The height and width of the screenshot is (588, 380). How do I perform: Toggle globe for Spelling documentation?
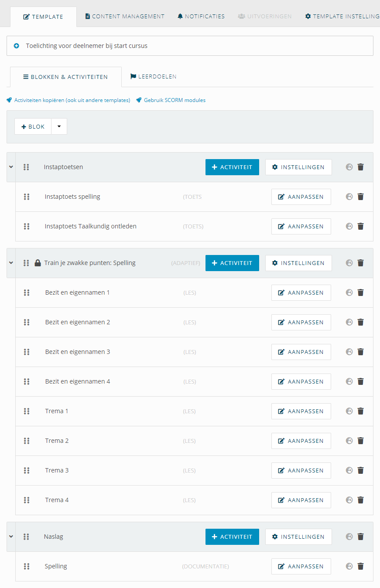(349, 566)
